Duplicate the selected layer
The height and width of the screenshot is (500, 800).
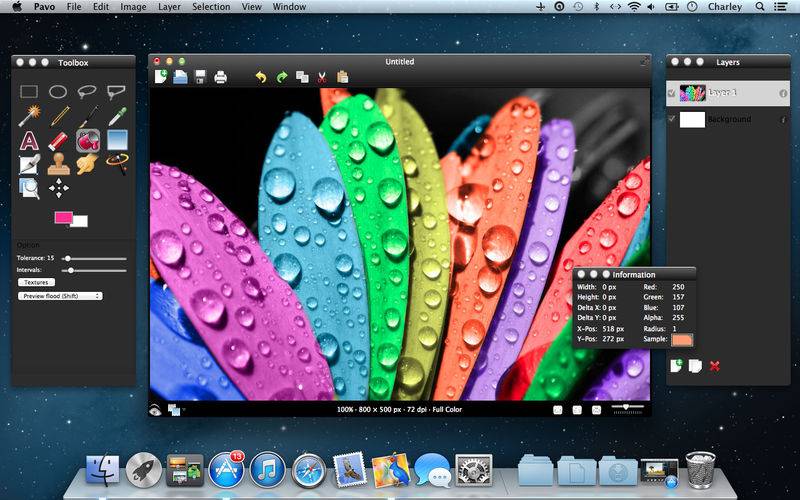coord(695,366)
